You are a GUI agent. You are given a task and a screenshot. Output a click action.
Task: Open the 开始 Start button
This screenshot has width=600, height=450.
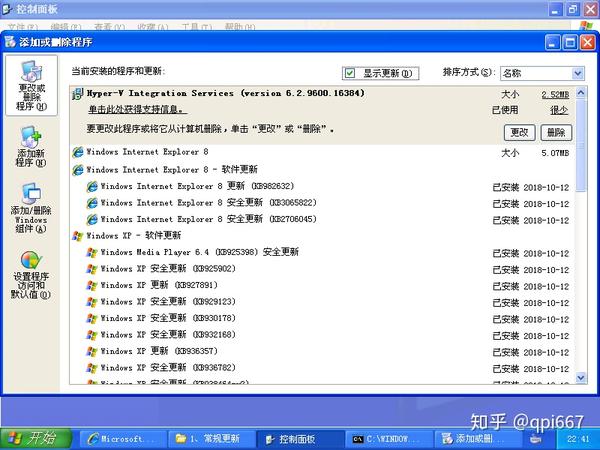[36, 439]
